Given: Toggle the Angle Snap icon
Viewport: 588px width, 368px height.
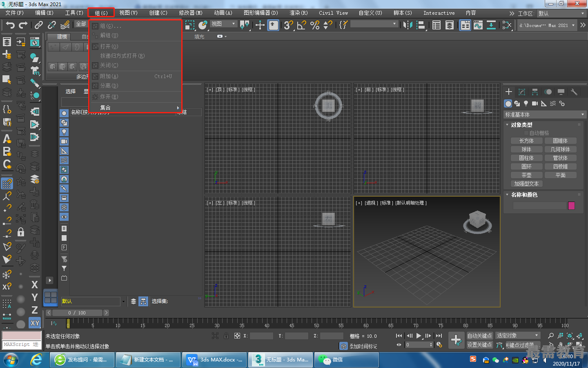Looking at the screenshot, I should tap(302, 25).
